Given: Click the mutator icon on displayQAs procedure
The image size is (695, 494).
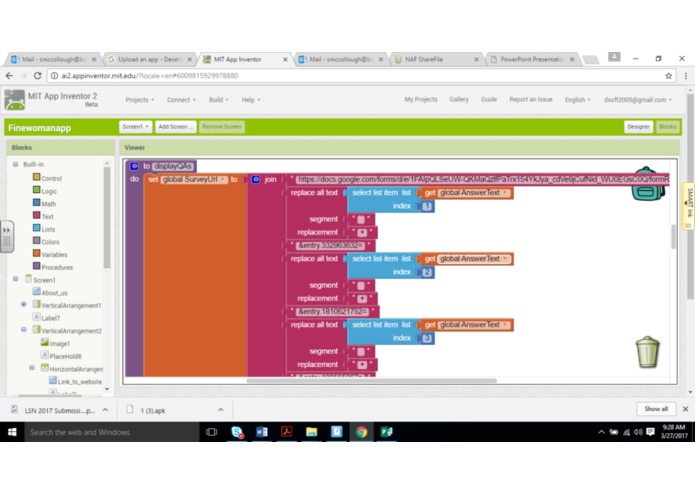Looking at the screenshot, I should pyautogui.click(x=134, y=166).
